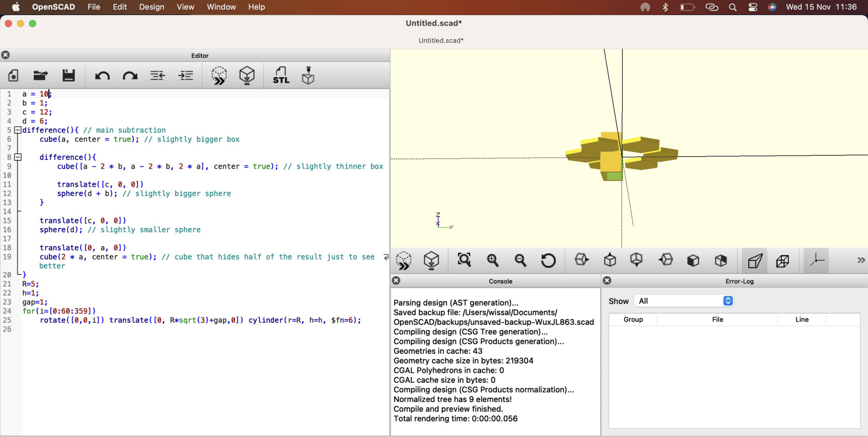
Task: Click the 'Total rendering time' console line
Action: (x=455, y=419)
